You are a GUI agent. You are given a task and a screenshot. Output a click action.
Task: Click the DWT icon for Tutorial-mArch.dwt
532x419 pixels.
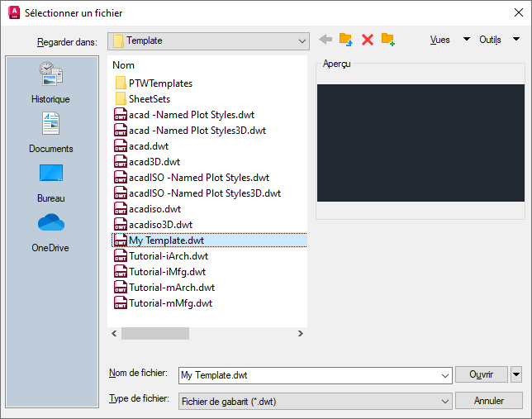[121, 288]
